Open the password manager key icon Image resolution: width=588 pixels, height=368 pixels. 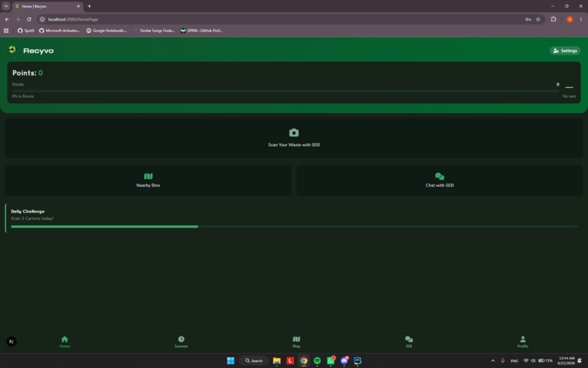point(528,19)
